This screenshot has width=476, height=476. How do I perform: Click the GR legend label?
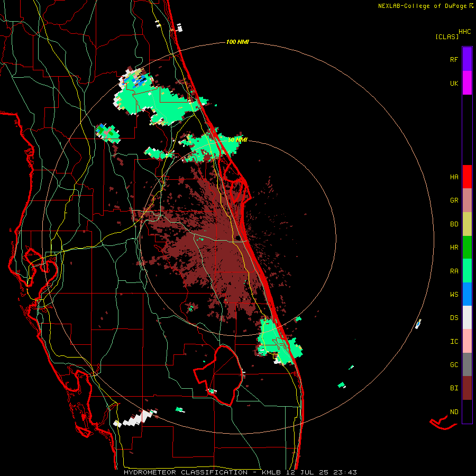(x=454, y=200)
